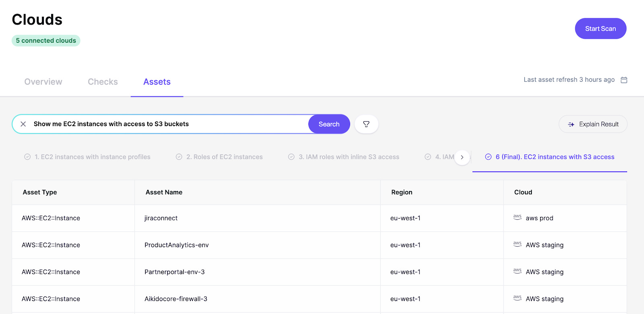The height and width of the screenshot is (314, 644).
Task: Click AWS staging in the ProductAnalytics-env row
Action: pos(545,245)
